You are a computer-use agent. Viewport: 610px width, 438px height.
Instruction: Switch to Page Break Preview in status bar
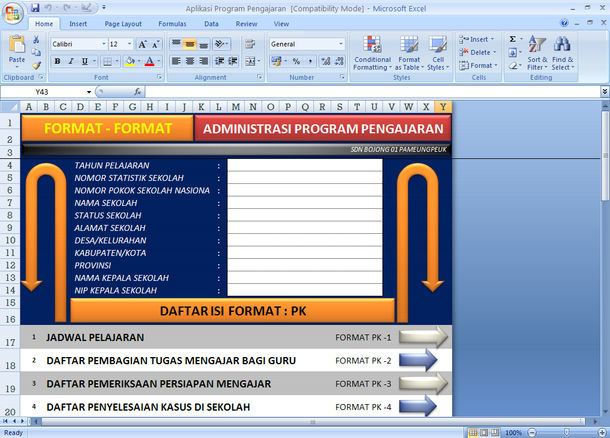(x=495, y=433)
